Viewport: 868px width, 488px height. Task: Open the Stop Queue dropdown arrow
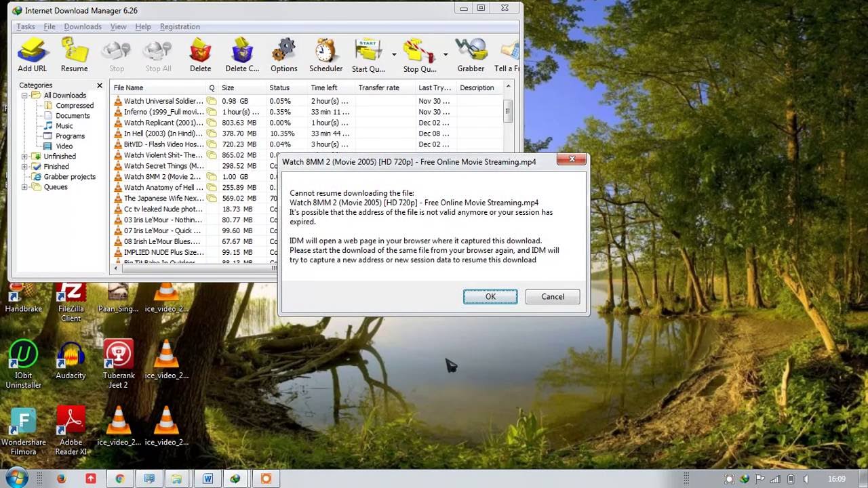tap(446, 54)
